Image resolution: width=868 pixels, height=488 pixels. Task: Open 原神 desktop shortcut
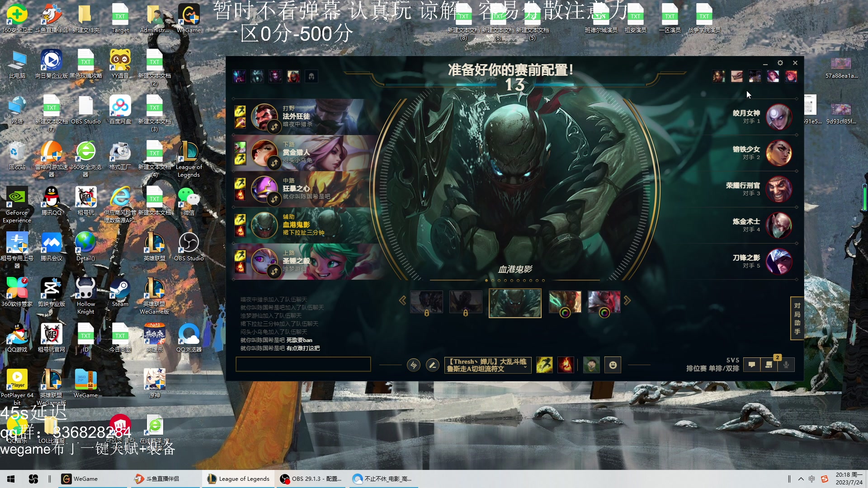point(154,384)
